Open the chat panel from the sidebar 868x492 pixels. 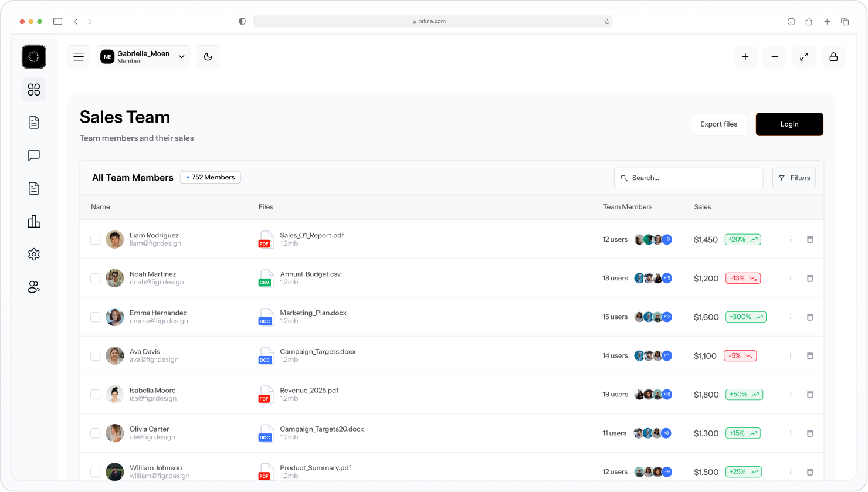click(x=33, y=155)
